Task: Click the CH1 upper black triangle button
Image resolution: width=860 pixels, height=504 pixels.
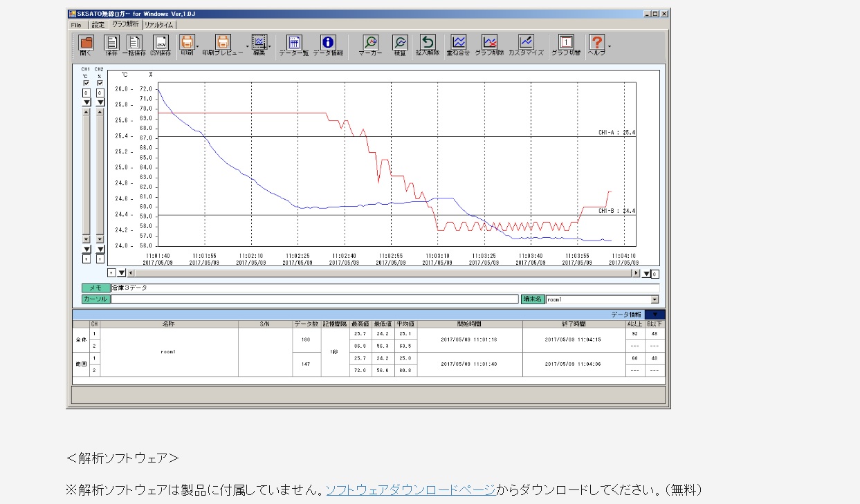Action: click(86, 102)
